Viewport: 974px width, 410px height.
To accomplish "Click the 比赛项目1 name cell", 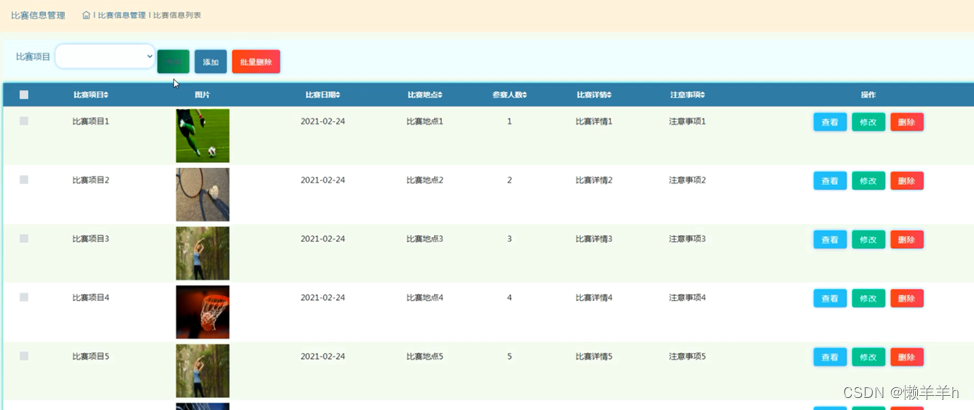I will coord(91,121).
